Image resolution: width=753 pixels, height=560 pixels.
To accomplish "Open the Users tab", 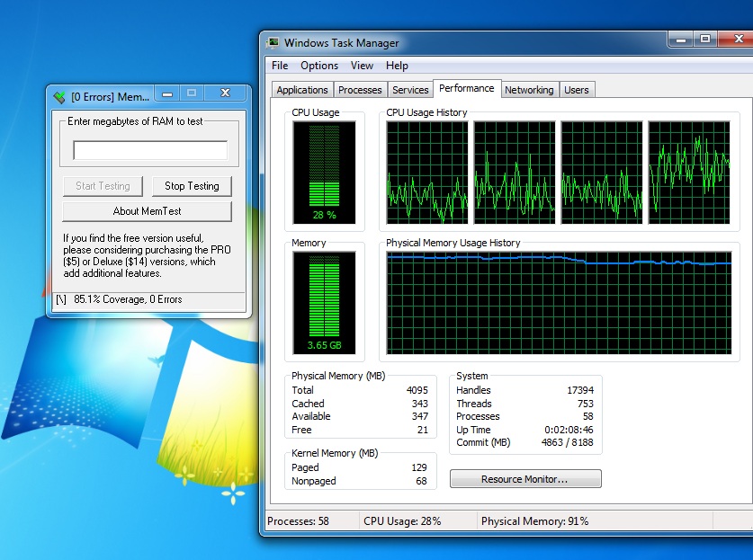I will [x=576, y=90].
